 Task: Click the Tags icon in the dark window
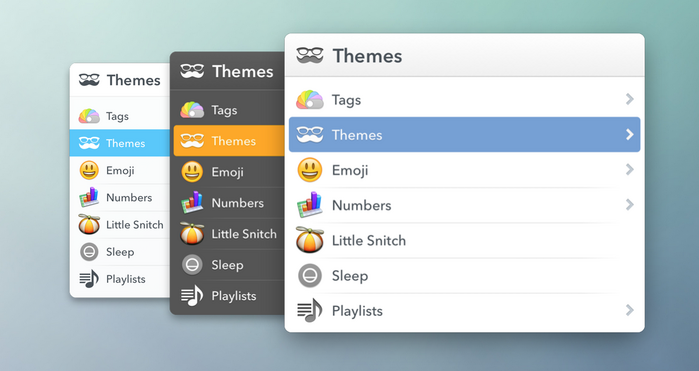point(192,110)
